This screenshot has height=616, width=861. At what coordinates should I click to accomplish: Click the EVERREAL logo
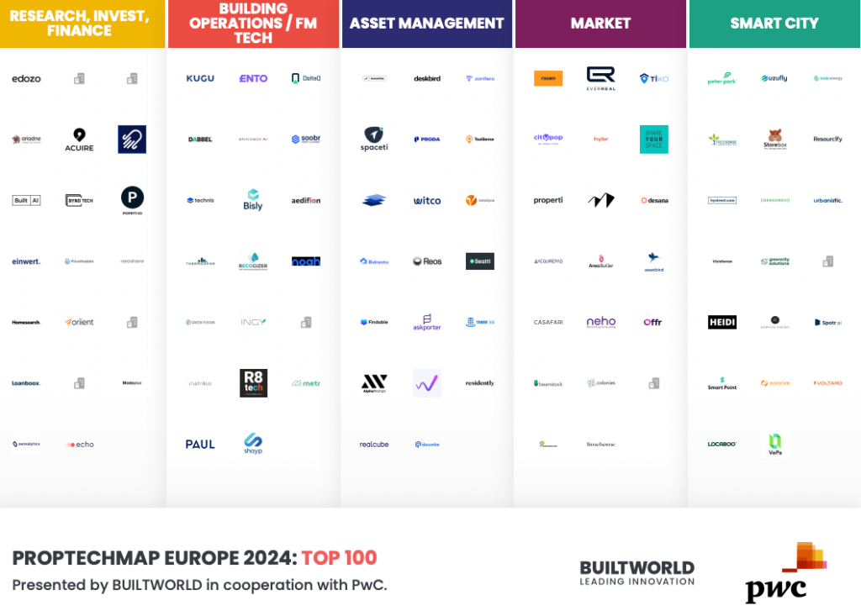pos(600,78)
